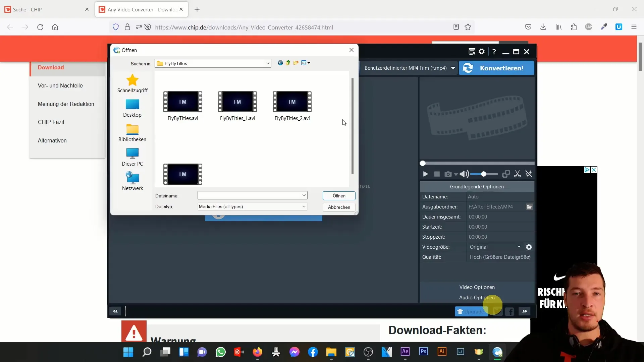The width and height of the screenshot is (644, 362).
Task: Click the Video Optionen expander
Action: 477,287
